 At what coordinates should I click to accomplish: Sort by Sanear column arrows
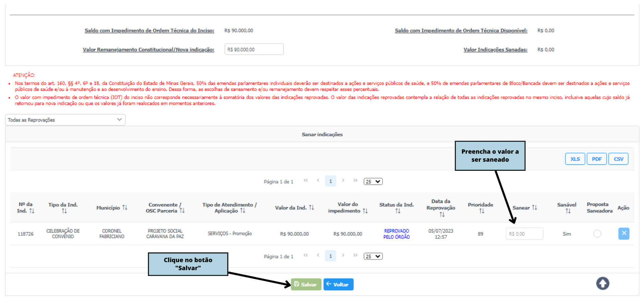pos(534,208)
